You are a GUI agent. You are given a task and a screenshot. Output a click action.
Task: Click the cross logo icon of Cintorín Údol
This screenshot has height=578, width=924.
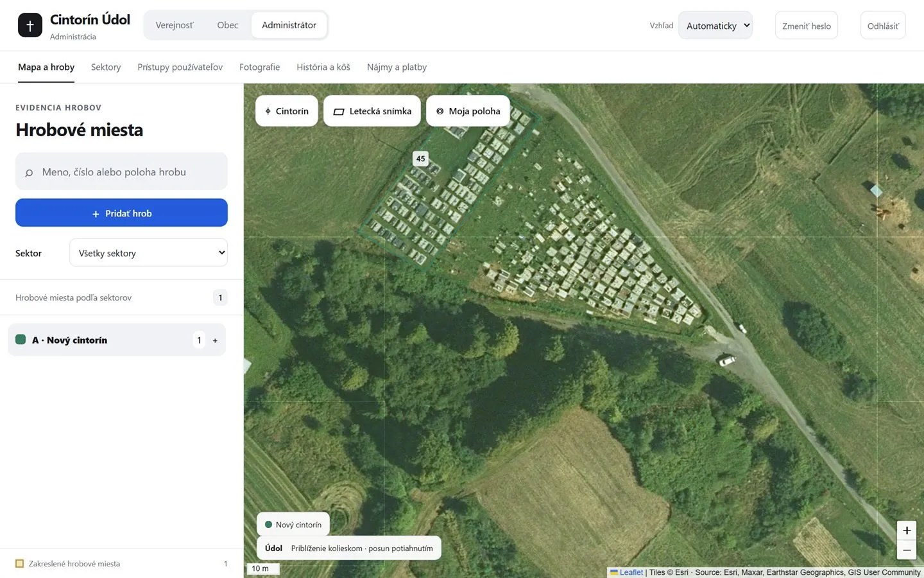tap(30, 25)
